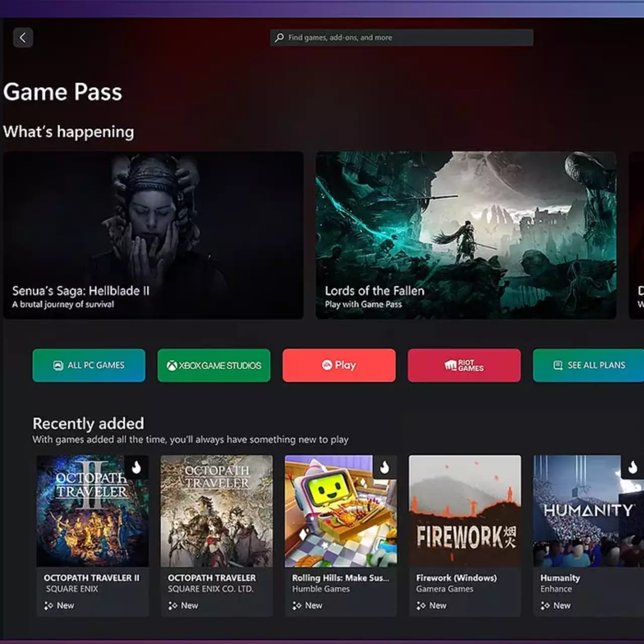Click the 'Game Pass' page title
The image size is (644, 644).
tap(63, 92)
